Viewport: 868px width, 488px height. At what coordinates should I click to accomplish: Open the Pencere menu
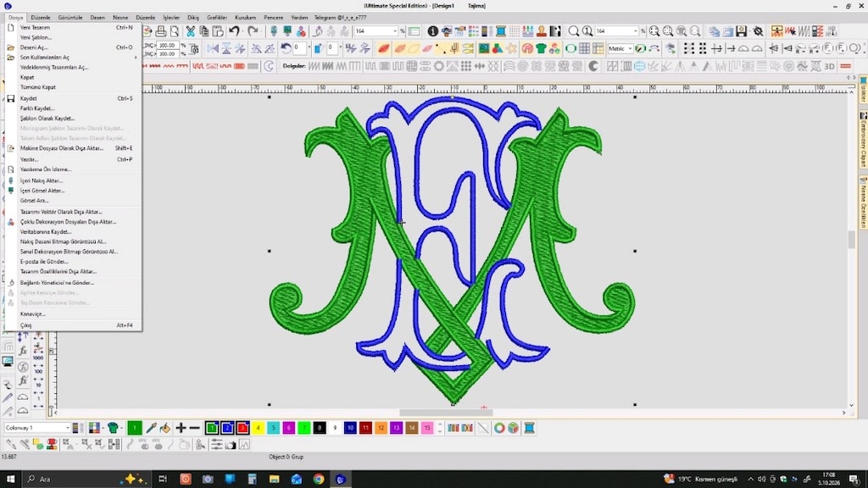[274, 18]
